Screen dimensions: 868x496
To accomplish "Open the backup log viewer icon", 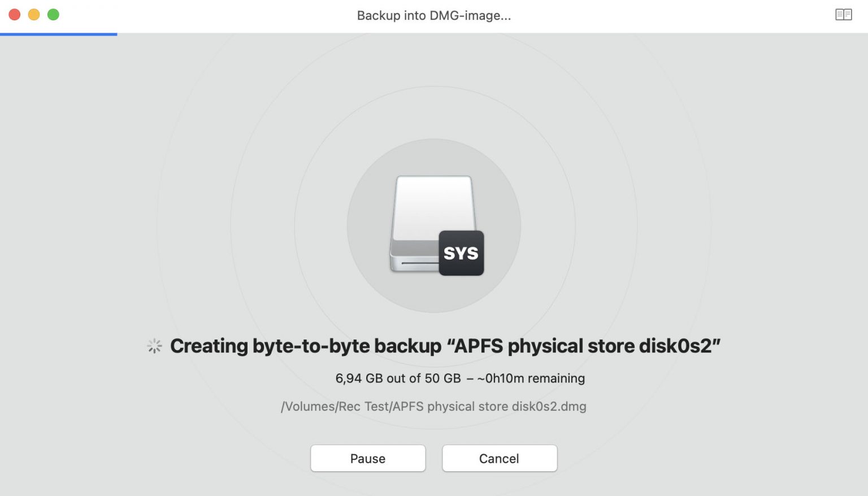I will pos(844,14).
